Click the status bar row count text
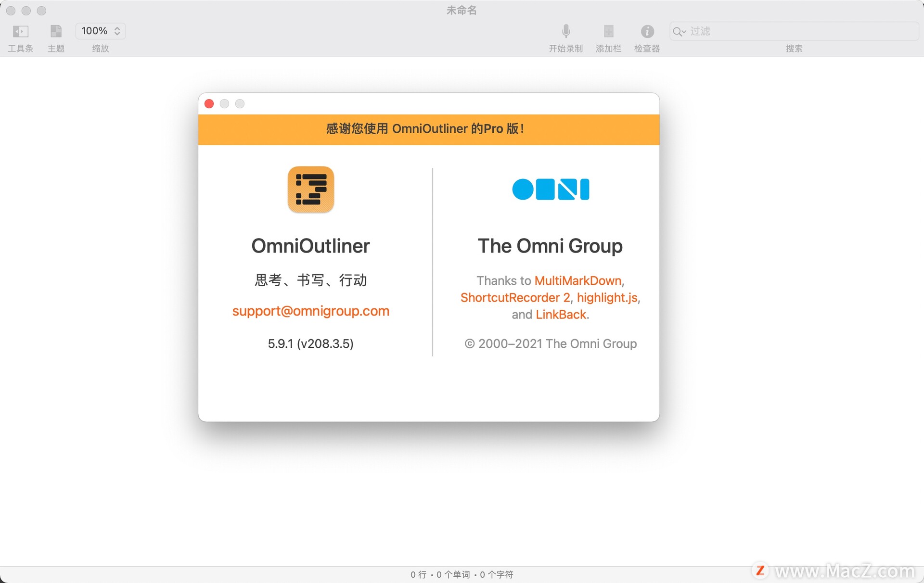This screenshot has height=583, width=924. [x=418, y=574]
